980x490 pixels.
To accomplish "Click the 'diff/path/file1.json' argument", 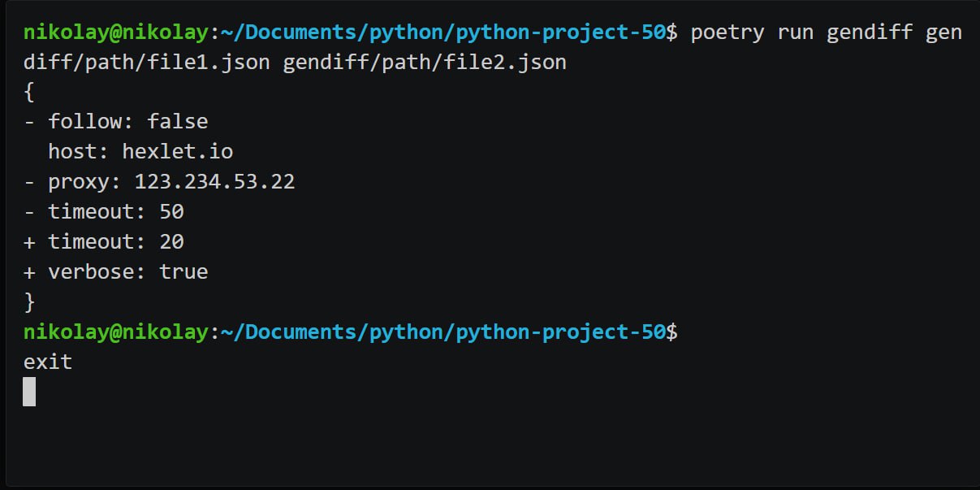I will pyautogui.click(x=147, y=63).
